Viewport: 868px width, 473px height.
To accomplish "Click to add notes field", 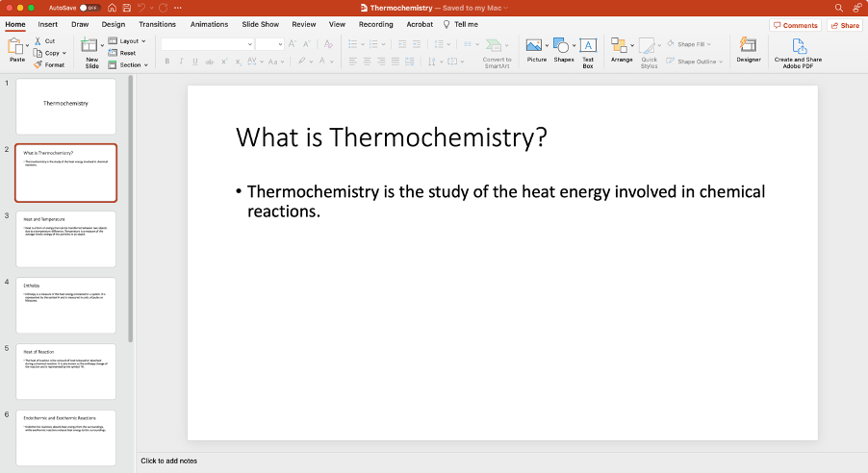I will tap(168, 461).
